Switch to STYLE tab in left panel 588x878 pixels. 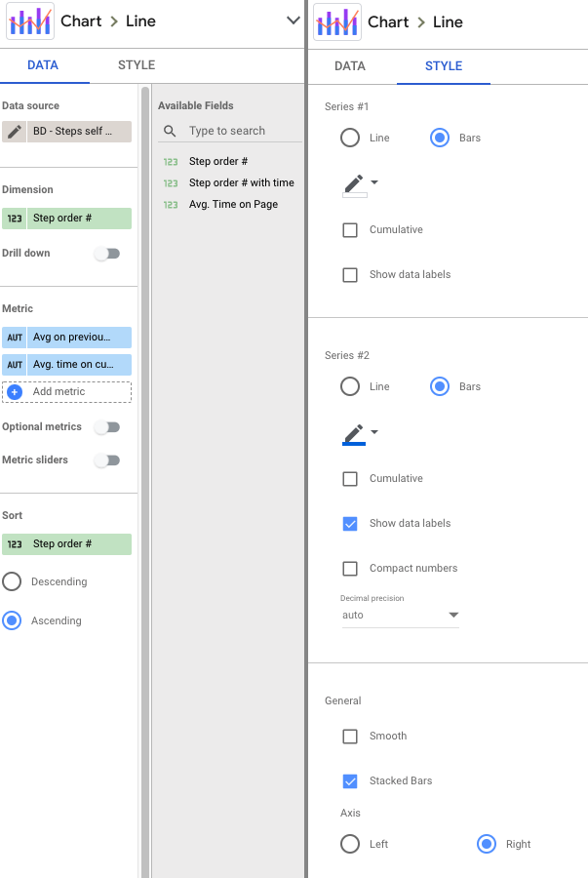click(x=137, y=65)
